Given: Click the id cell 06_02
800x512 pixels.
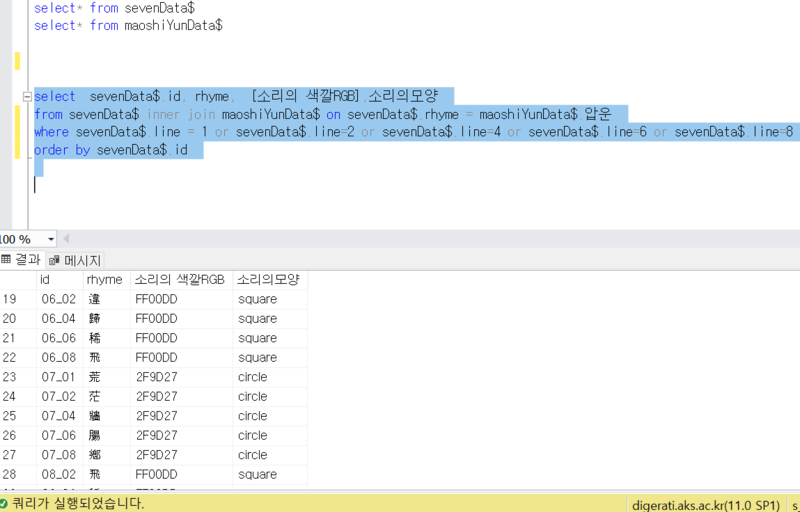Looking at the screenshot, I should click(60, 299).
